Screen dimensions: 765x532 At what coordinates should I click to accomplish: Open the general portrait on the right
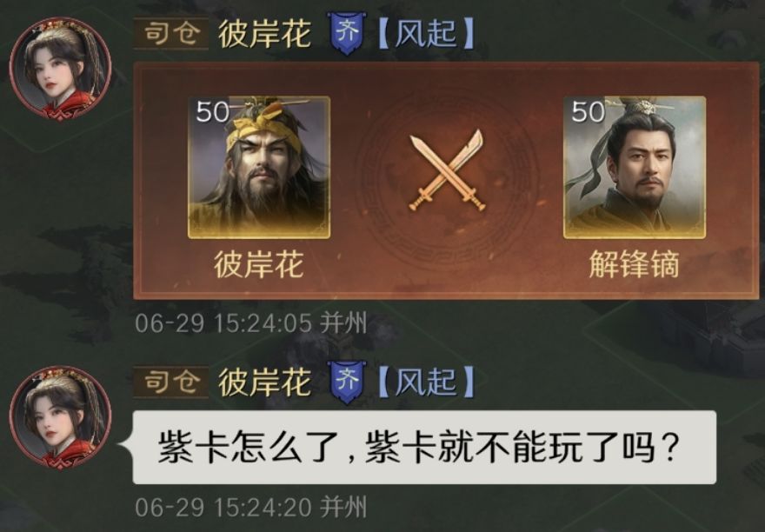635,168
